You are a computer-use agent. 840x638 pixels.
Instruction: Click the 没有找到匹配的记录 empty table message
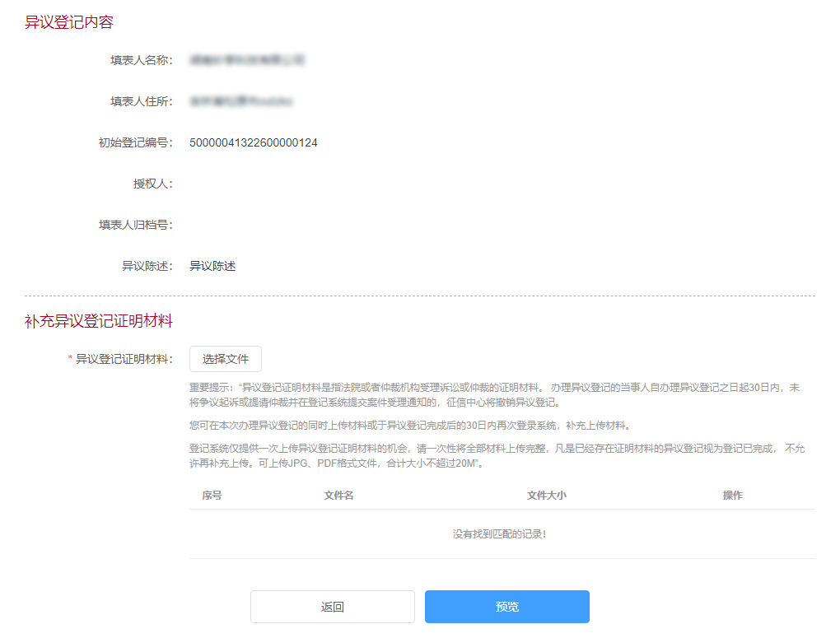click(x=499, y=534)
